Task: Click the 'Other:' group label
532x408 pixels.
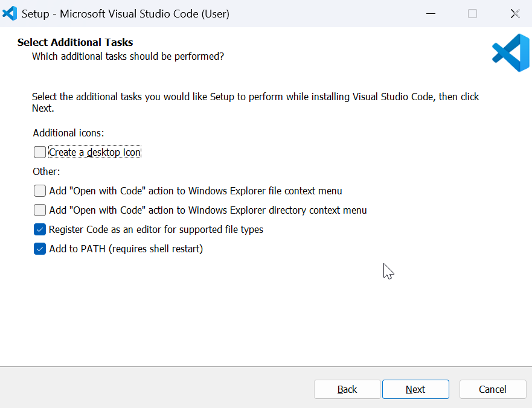Action: click(x=46, y=171)
